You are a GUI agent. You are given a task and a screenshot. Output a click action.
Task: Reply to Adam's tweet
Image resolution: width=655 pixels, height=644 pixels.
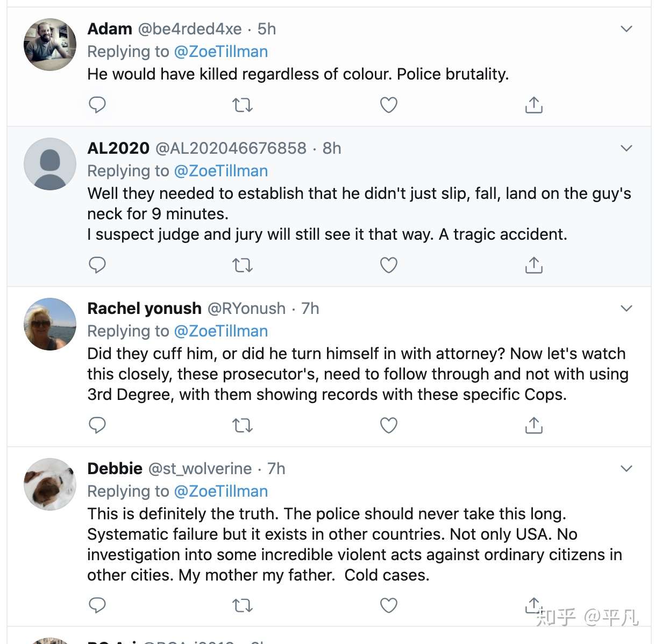click(x=97, y=104)
